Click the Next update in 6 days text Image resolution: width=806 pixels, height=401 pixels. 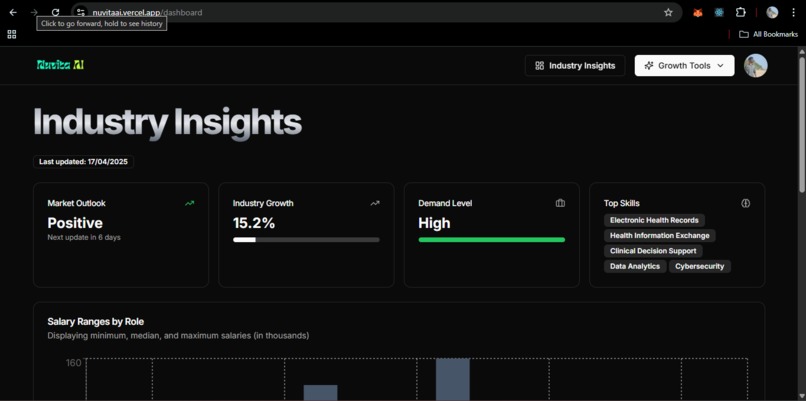(84, 238)
